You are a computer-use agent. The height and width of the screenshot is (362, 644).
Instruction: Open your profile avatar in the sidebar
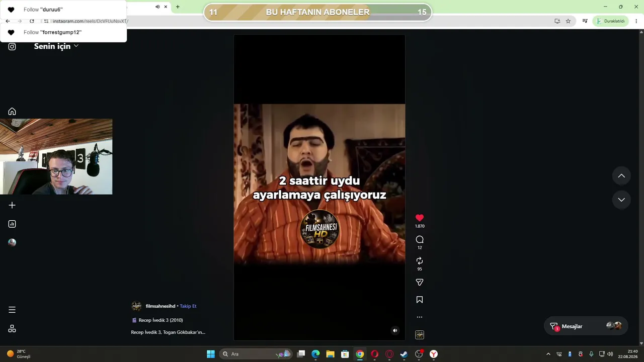[x=12, y=242]
